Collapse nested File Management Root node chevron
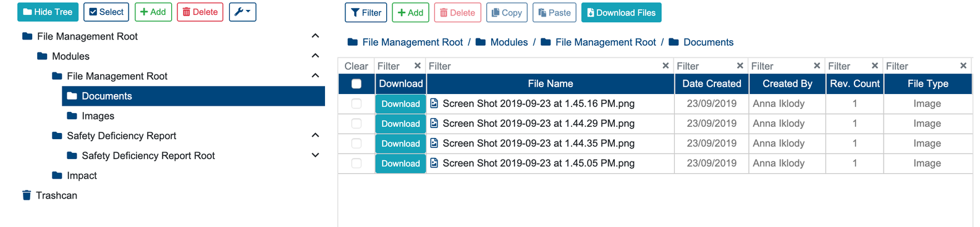 (315, 75)
